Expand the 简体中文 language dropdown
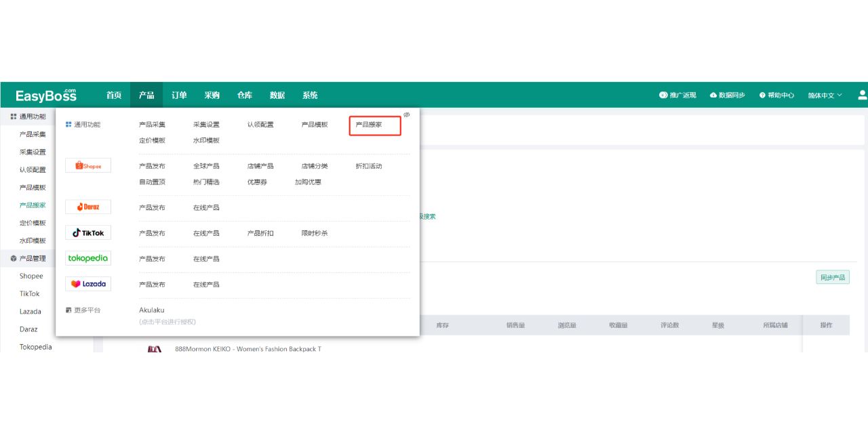The width and height of the screenshot is (868, 433). click(825, 96)
